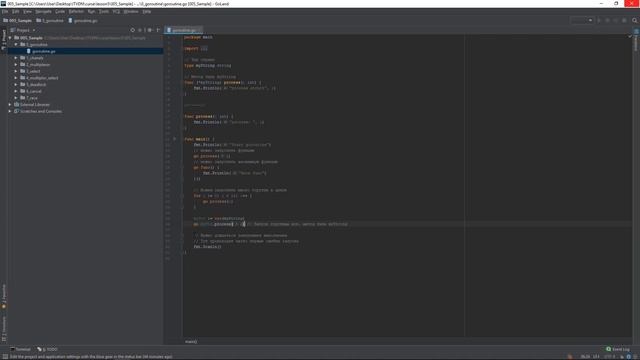Open the Help menu

(147, 11)
